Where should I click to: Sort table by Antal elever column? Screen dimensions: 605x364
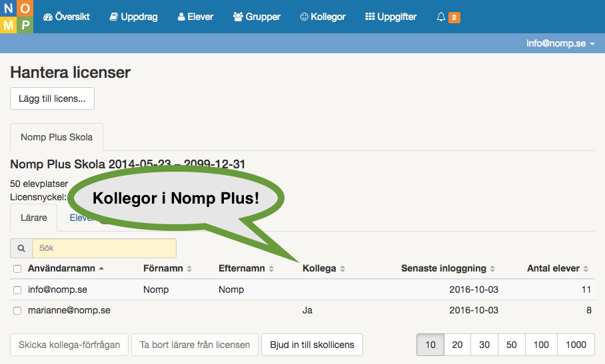click(558, 268)
